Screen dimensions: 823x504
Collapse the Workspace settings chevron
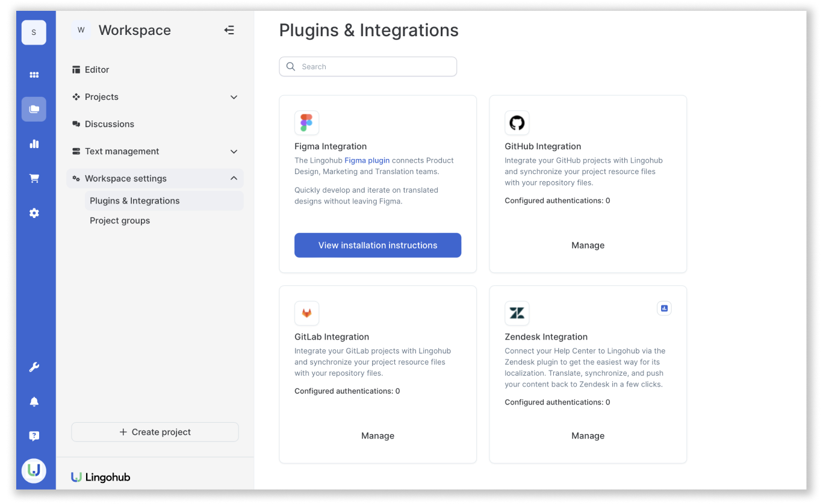coord(234,178)
